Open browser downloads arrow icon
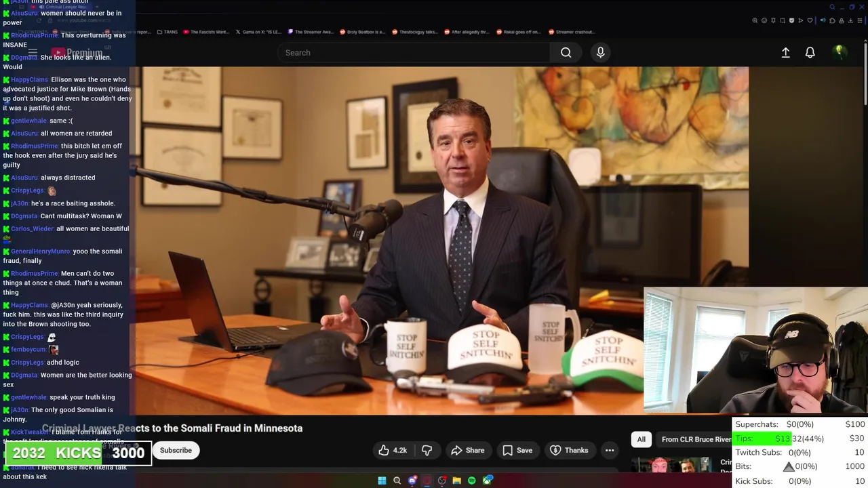 [850, 20]
